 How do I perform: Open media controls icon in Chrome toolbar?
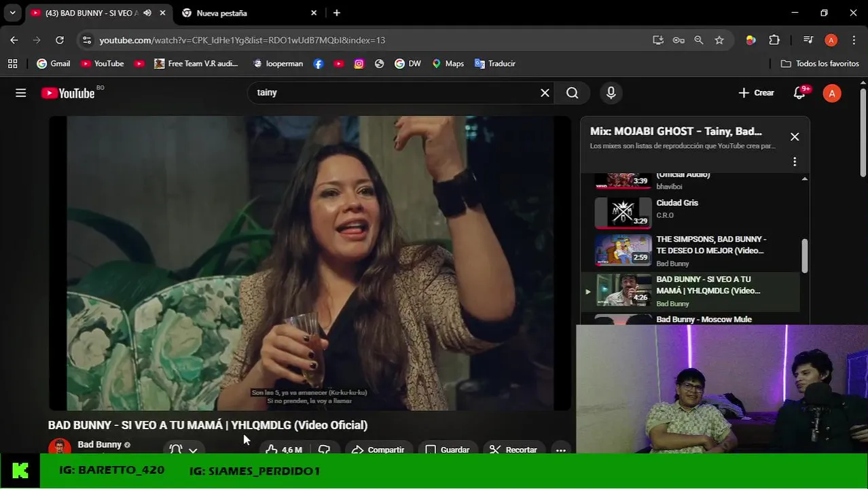(808, 40)
